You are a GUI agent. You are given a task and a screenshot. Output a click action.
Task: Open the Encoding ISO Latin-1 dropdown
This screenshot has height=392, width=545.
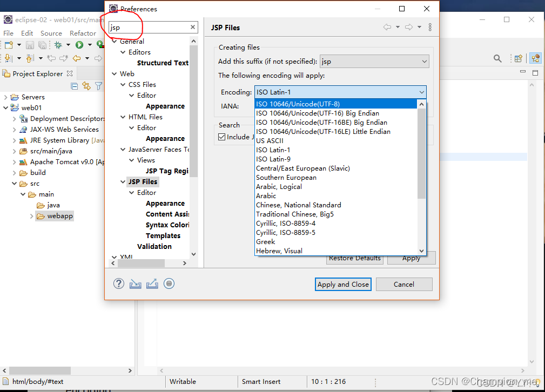pos(340,92)
